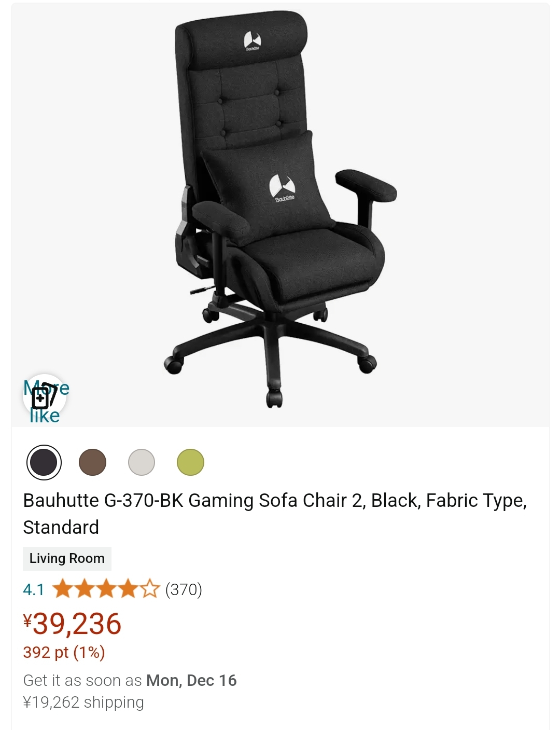Switch to the green color variant
Image resolution: width=560 pixels, height=730 pixels.
(x=190, y=462)
